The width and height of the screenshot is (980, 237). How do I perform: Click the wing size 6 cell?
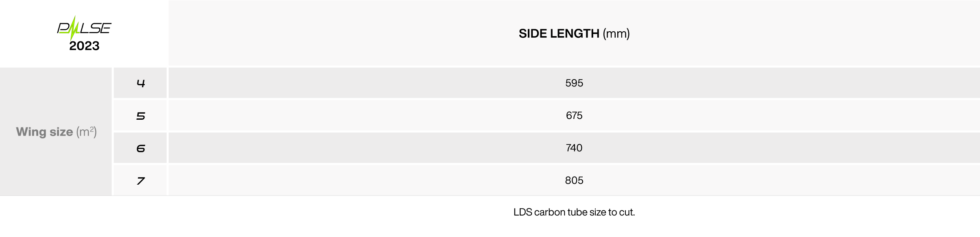[140, 148]
